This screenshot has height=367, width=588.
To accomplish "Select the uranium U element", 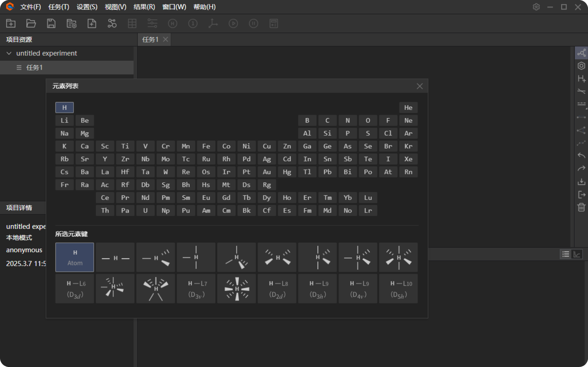I will pyautogui.click(x=145, y=211).
